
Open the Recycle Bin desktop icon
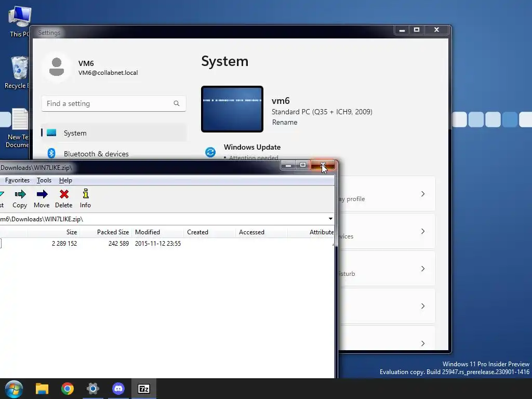pyautogui.click(x=18, y=72)
